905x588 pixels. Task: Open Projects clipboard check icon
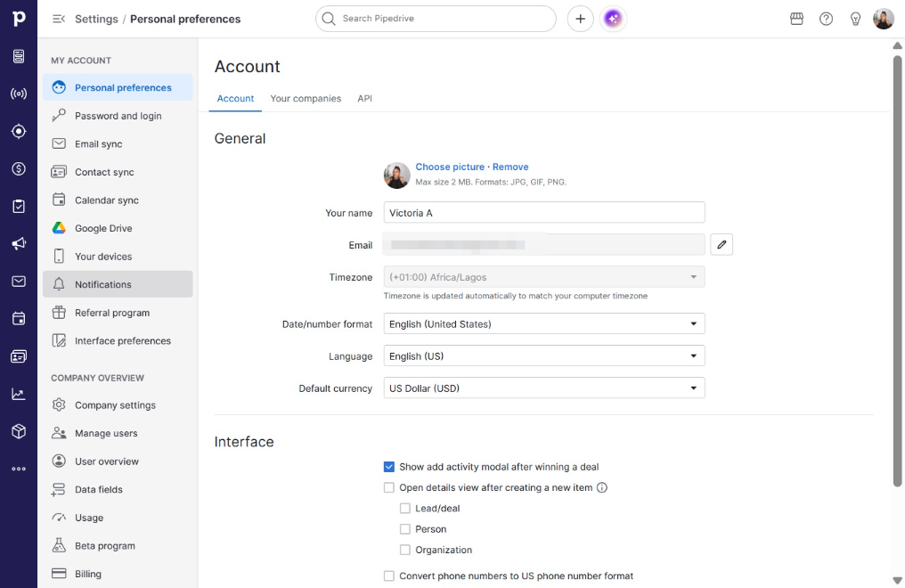pyautogui.click(x=19, y=206)
